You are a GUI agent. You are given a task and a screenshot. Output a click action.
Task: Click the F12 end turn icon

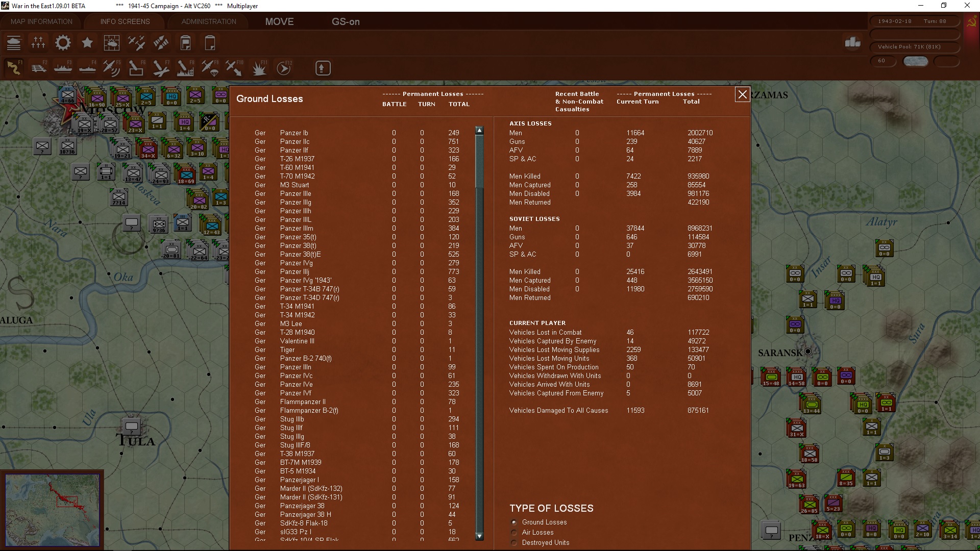pyautogui.click(x=284, y=68)
